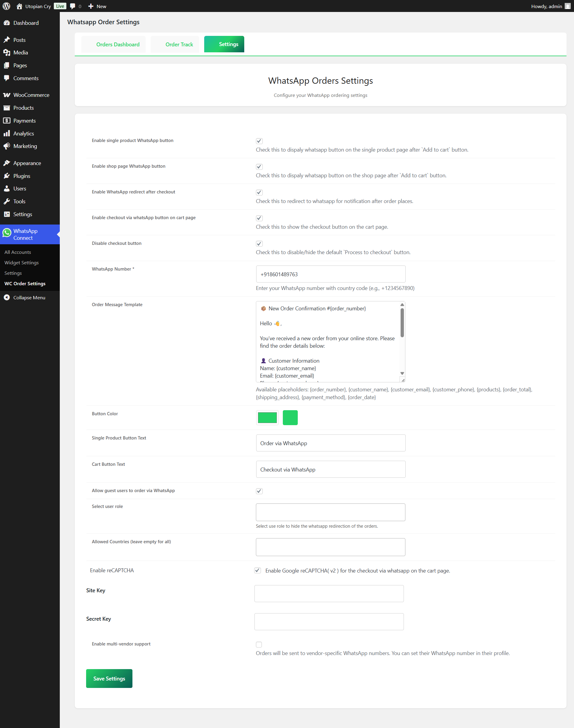This screenshot has height=728, width=574.
Task: Click the WhatsApp Number input field
Action: (330, 274)
